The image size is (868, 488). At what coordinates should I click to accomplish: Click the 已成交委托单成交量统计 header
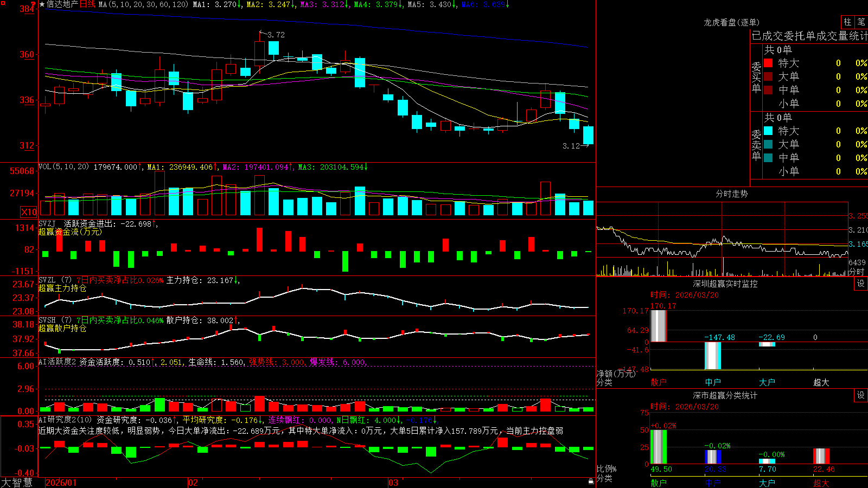[809, 36]
